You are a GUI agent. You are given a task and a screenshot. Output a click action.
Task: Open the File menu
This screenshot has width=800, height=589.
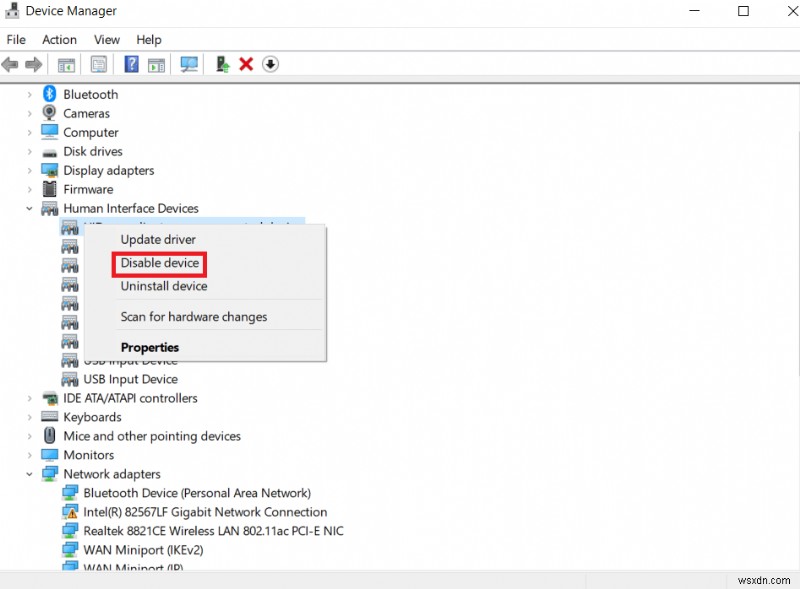16,39
